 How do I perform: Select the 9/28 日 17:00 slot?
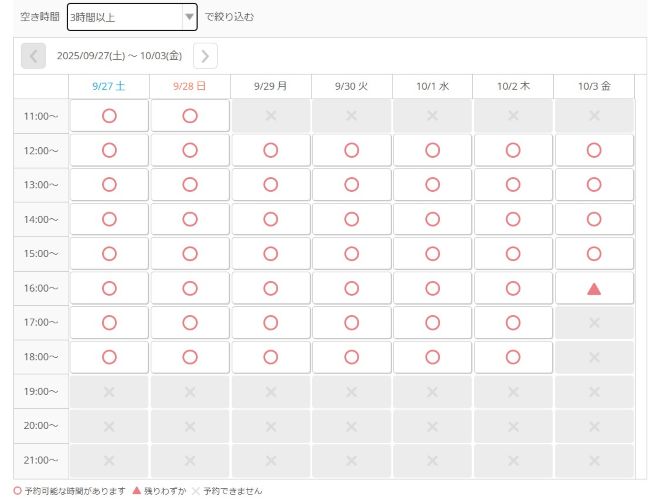(x=190, y=322)
